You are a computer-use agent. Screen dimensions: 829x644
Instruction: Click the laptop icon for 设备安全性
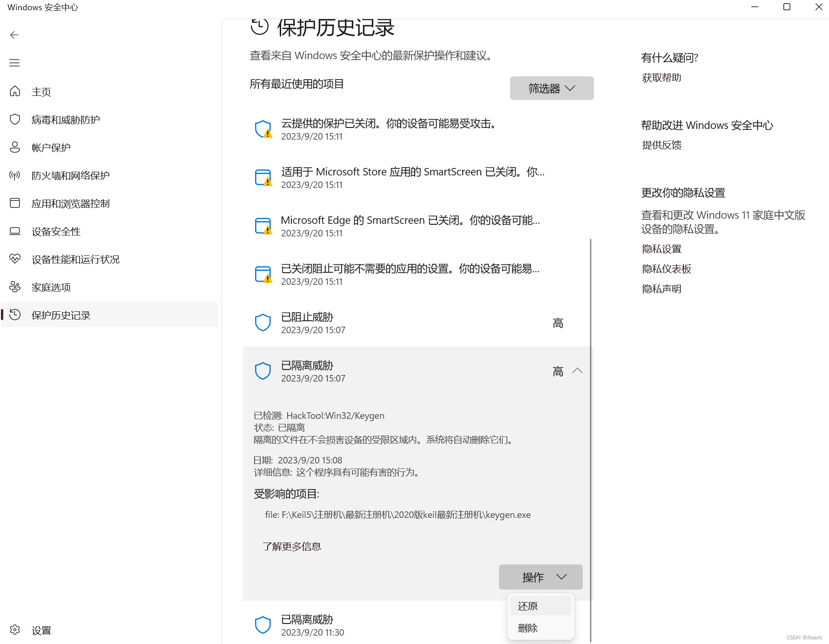point(15,231)
